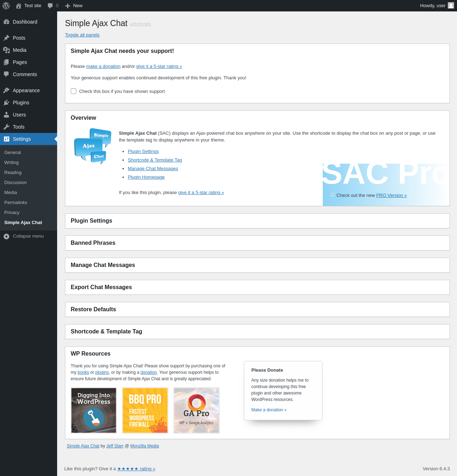Expand the Plugin Settings panel
This screenshot has width=457, height=476.
tap(257, 221)
